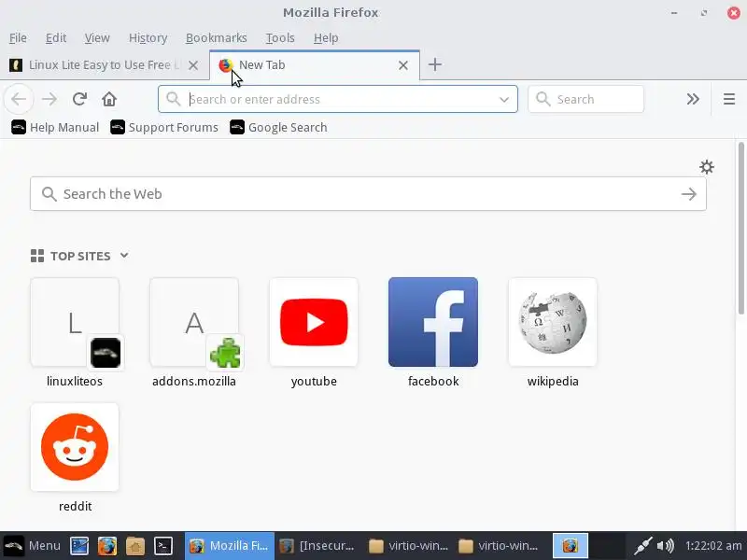Close the New Tab tab

coord(403,65)
